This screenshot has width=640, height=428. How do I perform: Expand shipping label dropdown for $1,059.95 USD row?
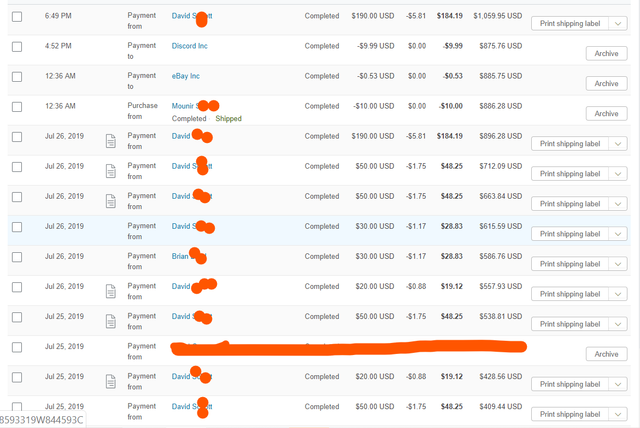[x=618, y=24]
